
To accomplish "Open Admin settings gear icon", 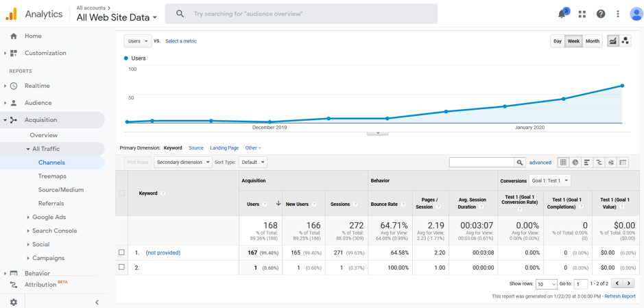I will (14, 303).
